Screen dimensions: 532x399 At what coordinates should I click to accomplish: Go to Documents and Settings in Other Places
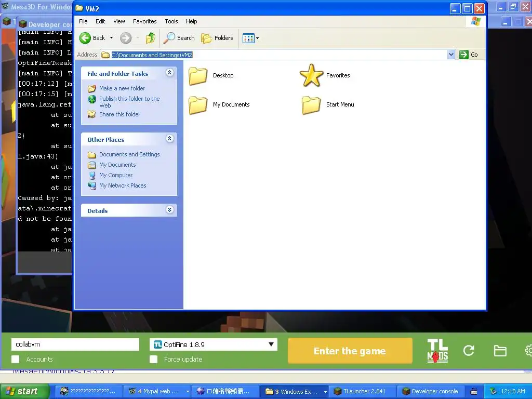(x=129, y=154)
